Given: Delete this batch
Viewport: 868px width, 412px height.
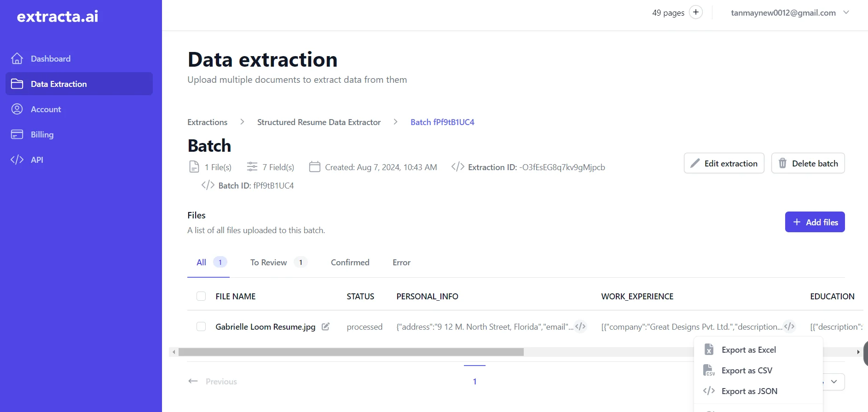Looking at the screenshot, I should (x=808, y=163).
